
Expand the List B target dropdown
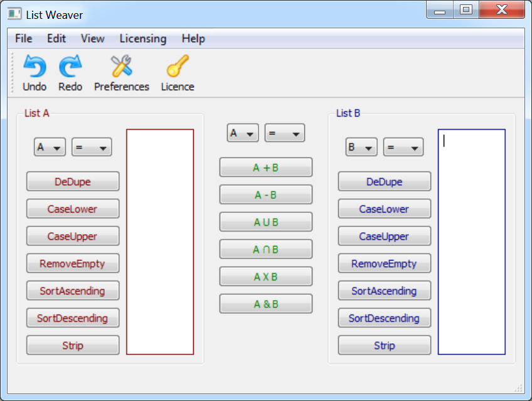click(361, 147)
